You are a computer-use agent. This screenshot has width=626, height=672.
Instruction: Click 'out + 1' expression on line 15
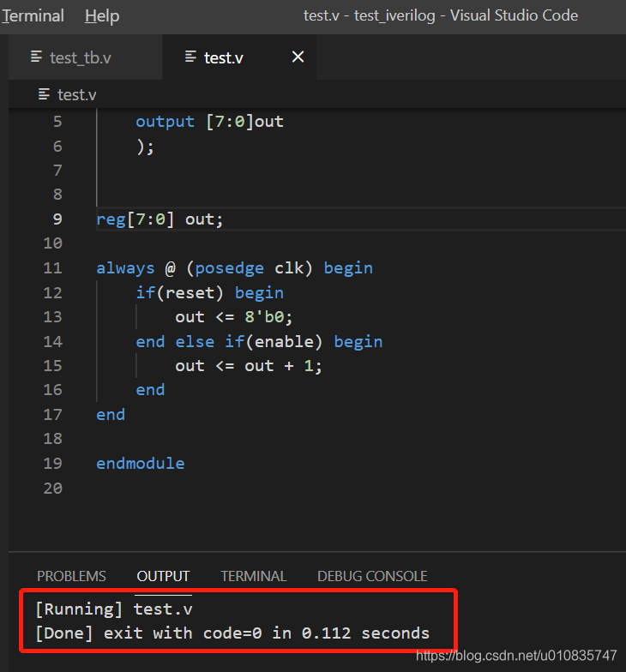[x=278, y=365]
